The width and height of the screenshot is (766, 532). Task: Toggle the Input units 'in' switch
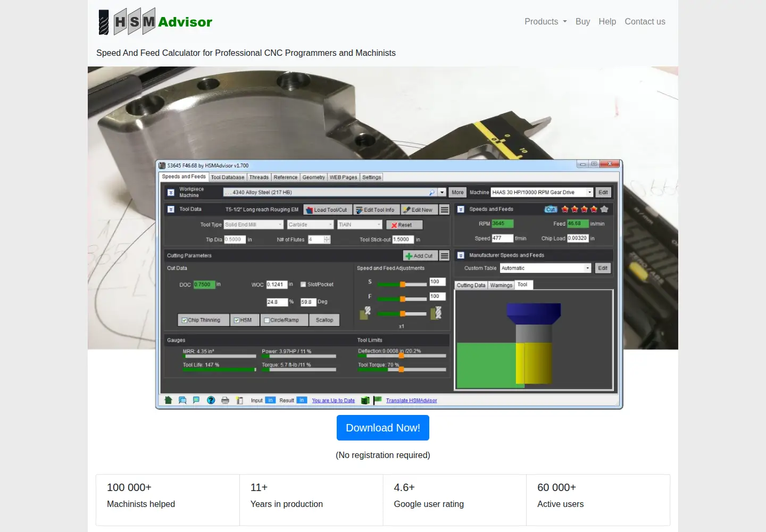click(270, 400)
